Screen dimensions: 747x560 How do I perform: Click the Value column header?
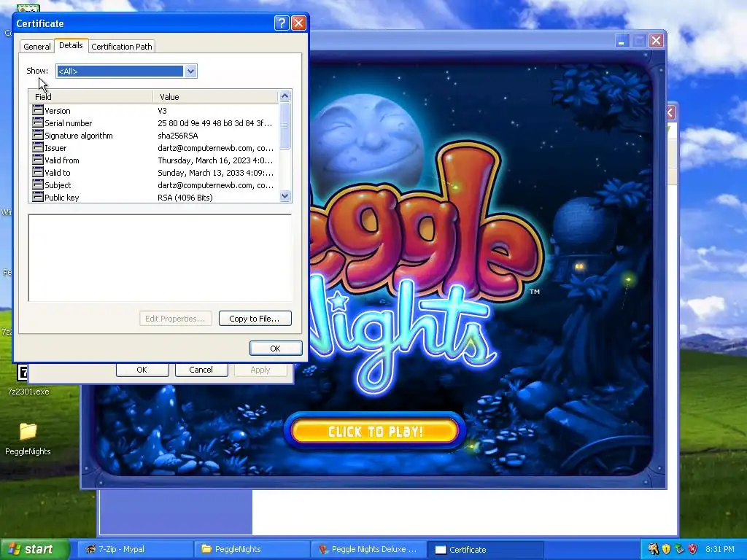(x=216, y=97)
